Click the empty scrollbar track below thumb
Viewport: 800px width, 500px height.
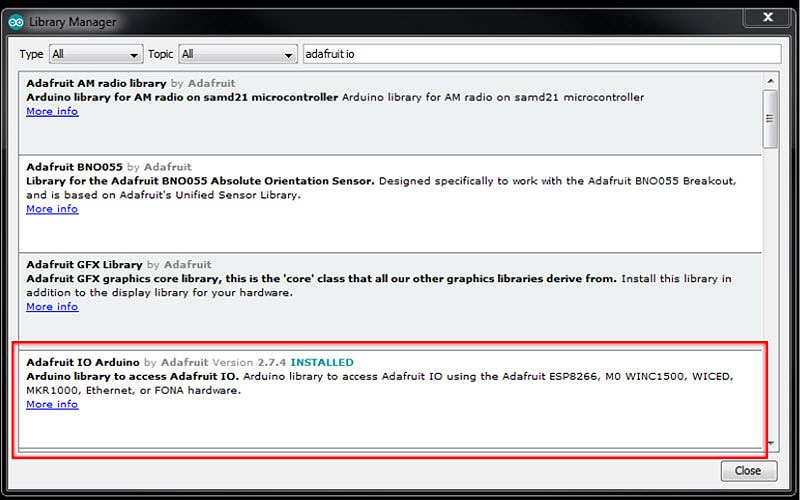coord(770,300)
